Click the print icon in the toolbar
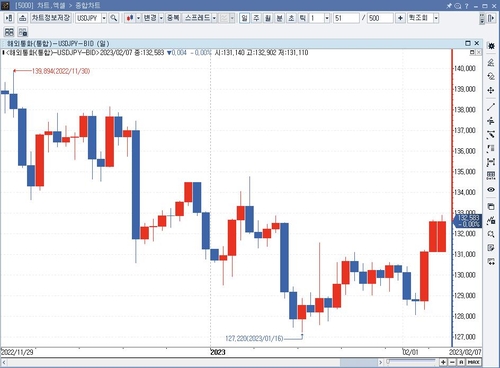The height and width of the screenshot is (368, 500). pyautogui.click(x=22, y=18)
